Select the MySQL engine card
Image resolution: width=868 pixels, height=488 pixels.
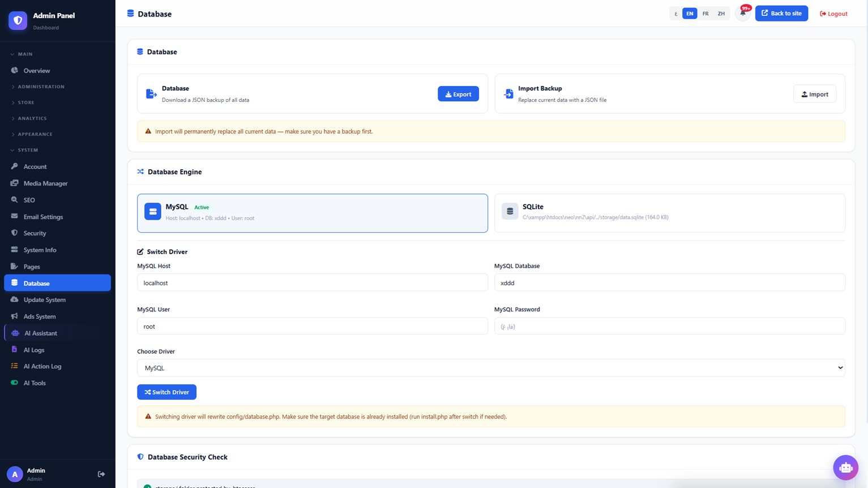coord(313,213)
